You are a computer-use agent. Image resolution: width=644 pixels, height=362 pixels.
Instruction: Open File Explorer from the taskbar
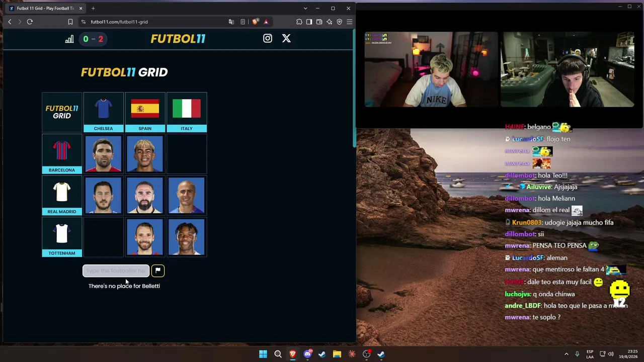(337, 354)
